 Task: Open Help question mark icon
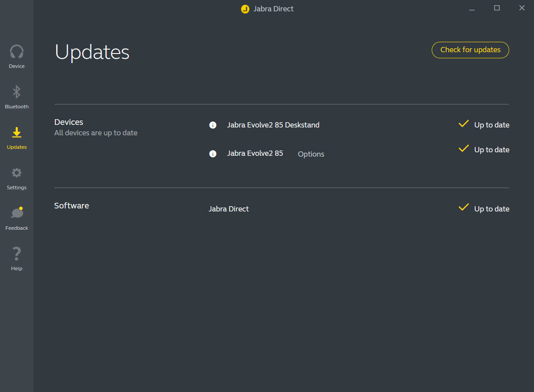pos(17,254)
